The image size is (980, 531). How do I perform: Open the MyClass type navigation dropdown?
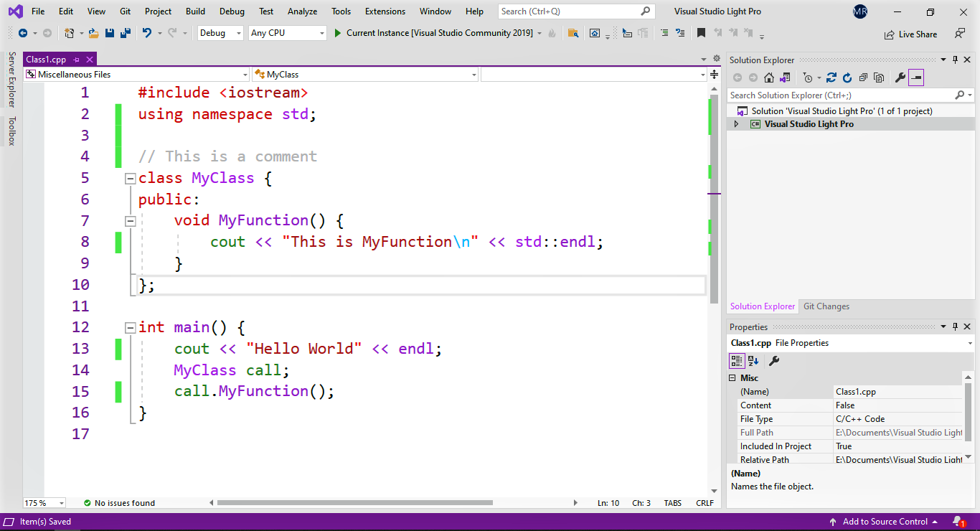pyautogui.click(x=365, y=75)
